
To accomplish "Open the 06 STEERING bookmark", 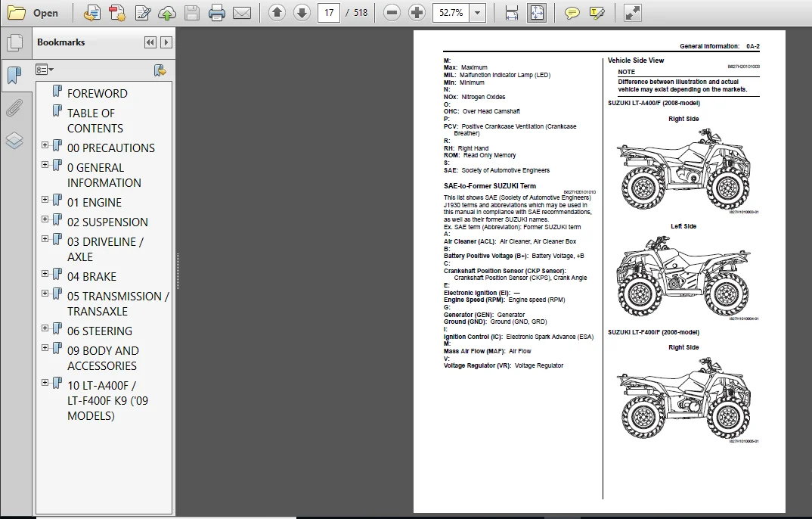I will click(100, 331).
